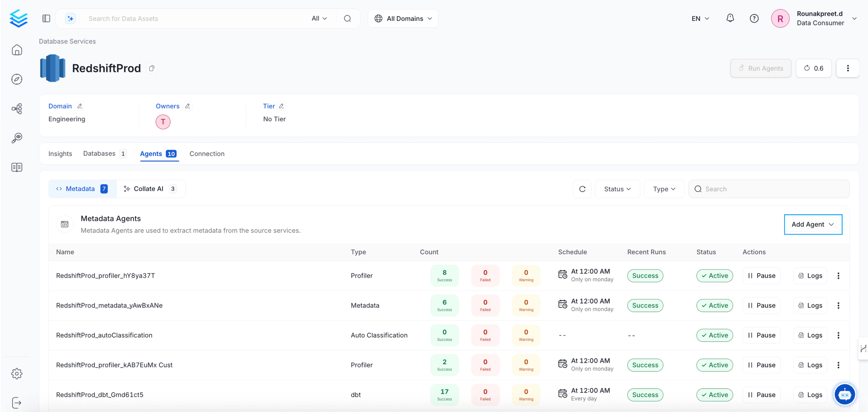Go to Home in sidebar

coord(17,50)
